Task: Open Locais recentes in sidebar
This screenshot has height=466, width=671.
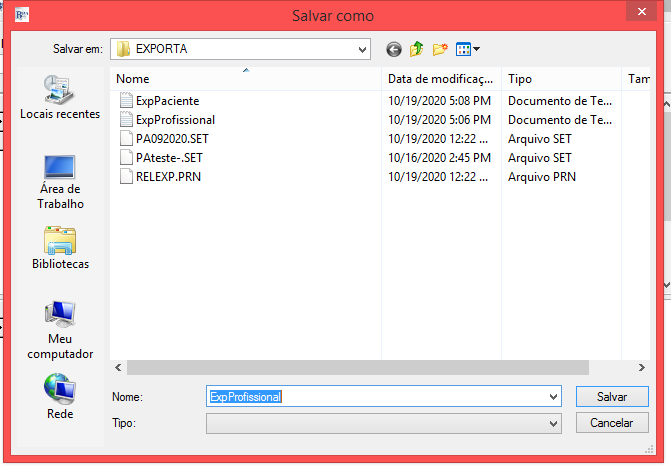Action: pos(60,98)
